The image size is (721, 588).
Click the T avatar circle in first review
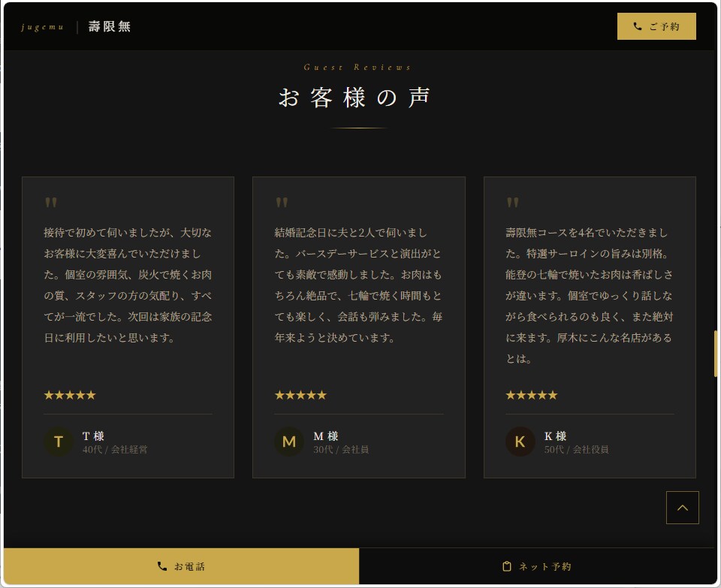coord(59,442)
